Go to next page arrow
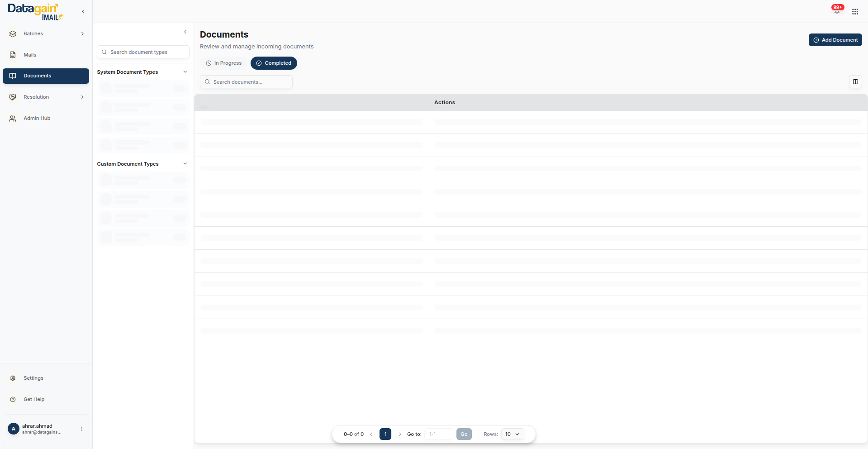Viewport: 868px width, 449px height. click(x=400, y=434)
